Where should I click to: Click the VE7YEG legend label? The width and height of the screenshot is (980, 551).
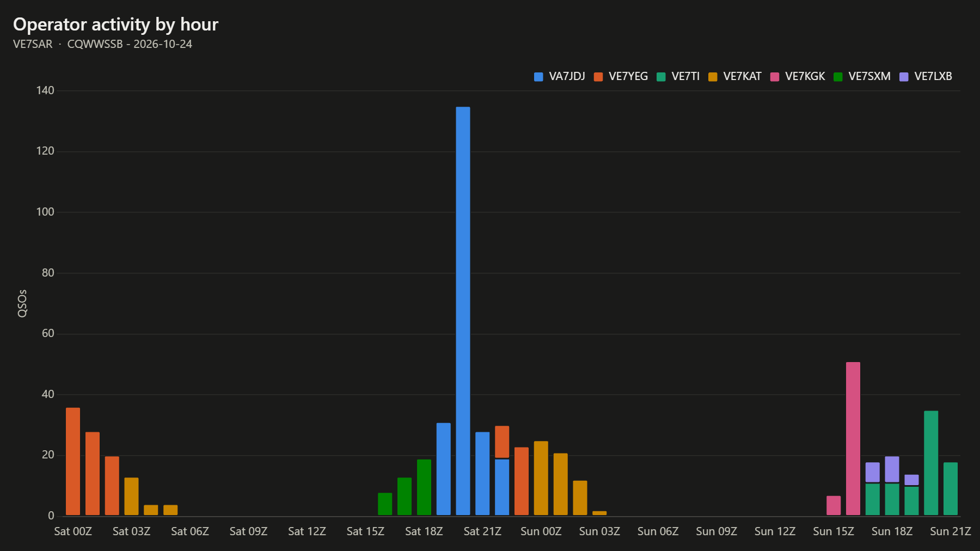click(628, 77)
